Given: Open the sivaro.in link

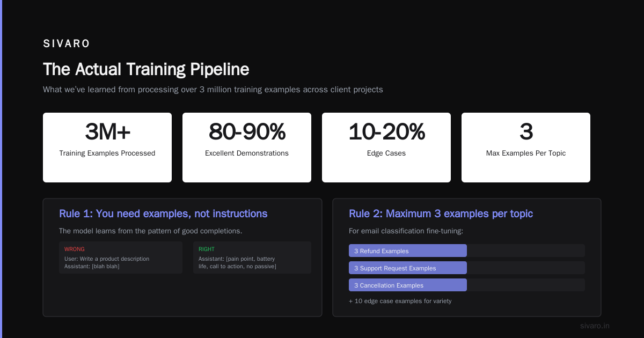Looking at the screenshot, I should [595, 326].
